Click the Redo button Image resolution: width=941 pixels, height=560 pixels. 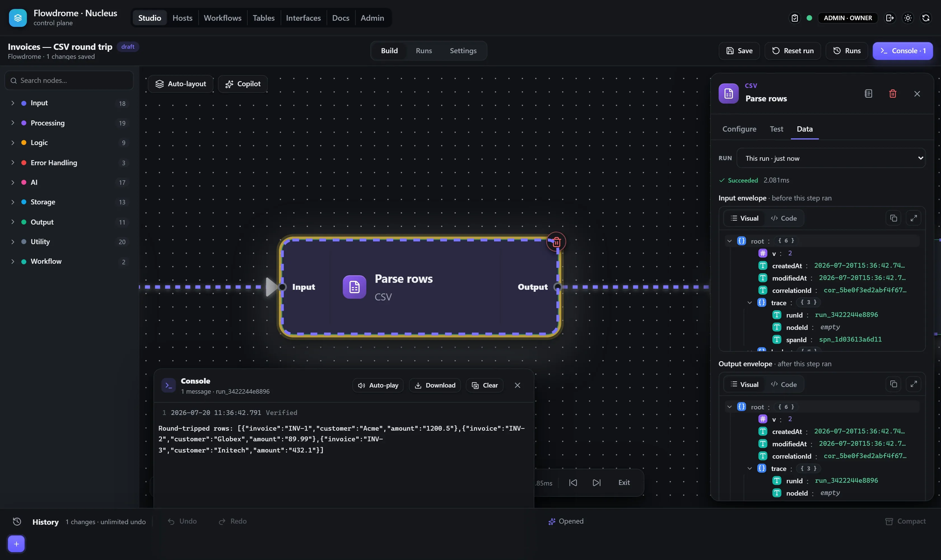[x=233, y=521]
